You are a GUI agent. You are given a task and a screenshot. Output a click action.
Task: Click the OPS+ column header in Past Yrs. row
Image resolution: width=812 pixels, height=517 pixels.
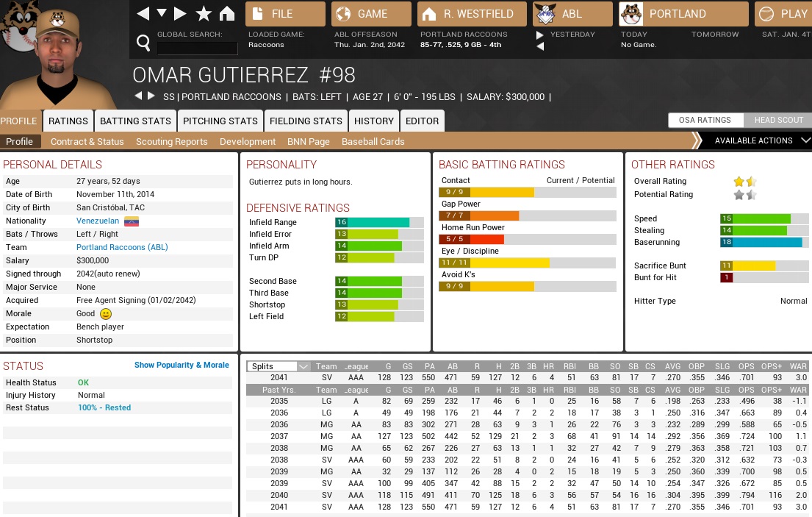point(771,390)
